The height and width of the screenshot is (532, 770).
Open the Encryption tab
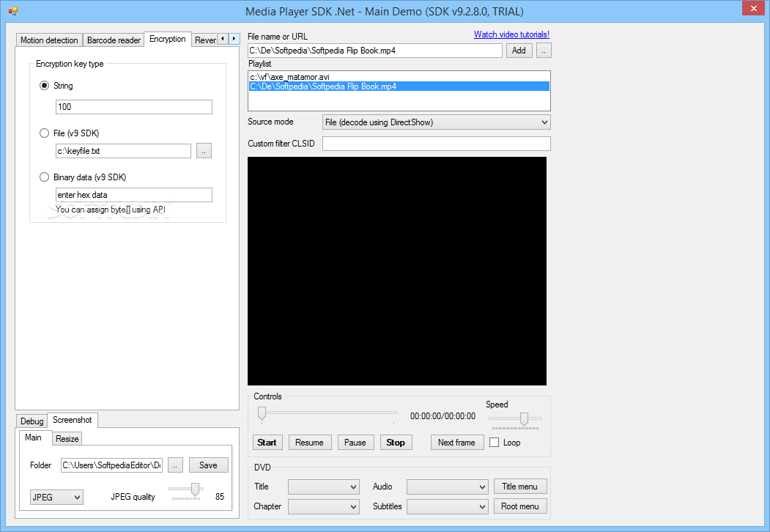[168, 39]
